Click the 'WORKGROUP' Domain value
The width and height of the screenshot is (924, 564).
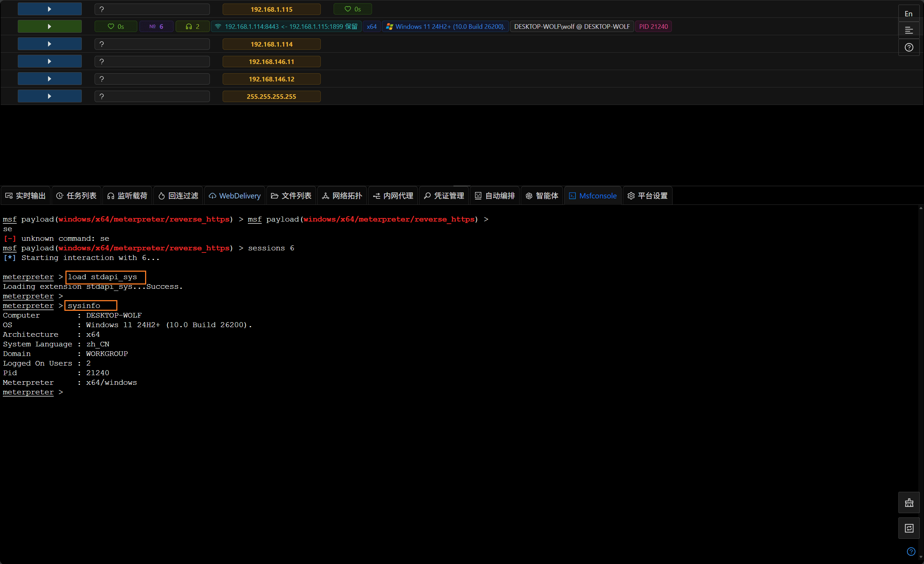click(x=107, y=353)
